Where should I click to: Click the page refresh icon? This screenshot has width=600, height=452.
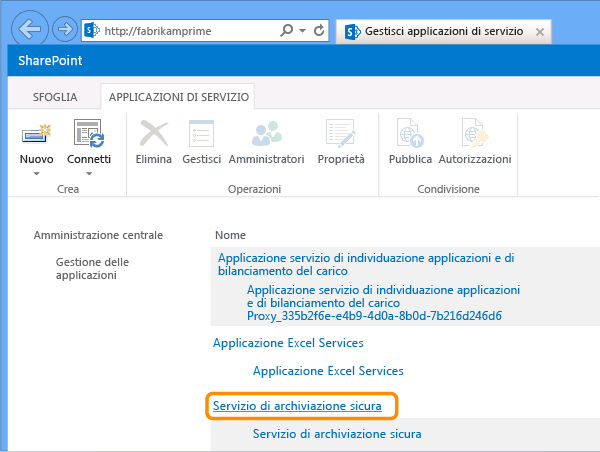[x=319, y=30]
